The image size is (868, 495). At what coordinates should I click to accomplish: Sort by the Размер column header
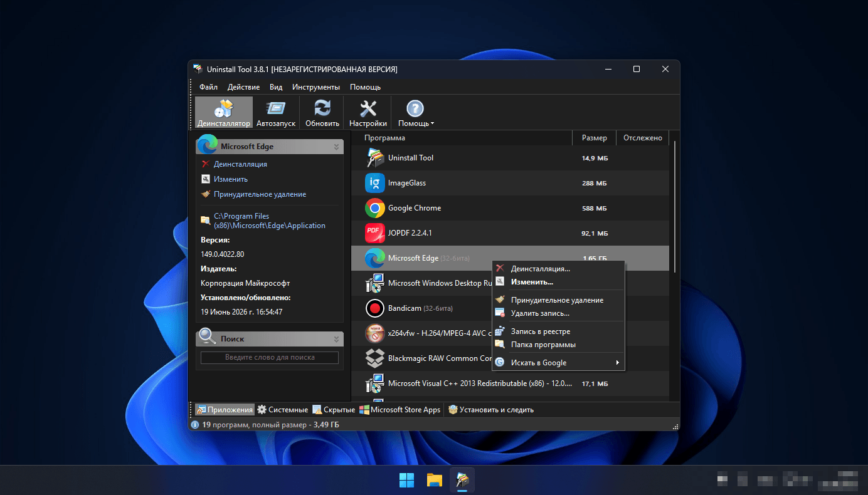(x=594, y=138)
